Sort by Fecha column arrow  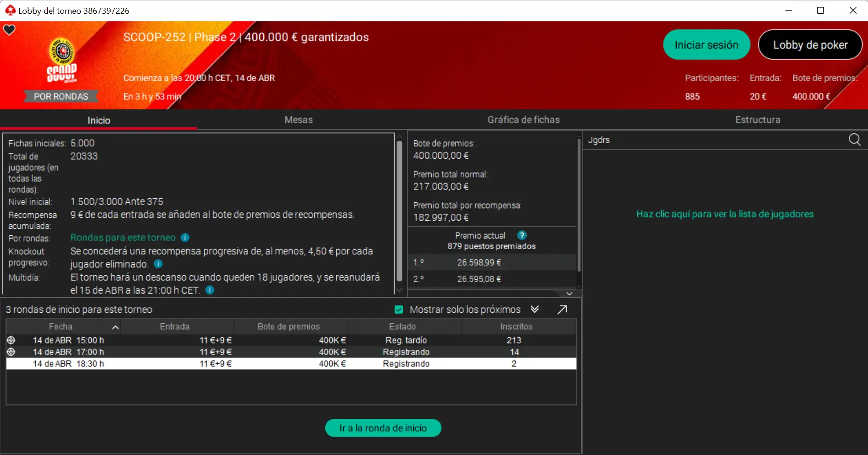tap(116, 327)
